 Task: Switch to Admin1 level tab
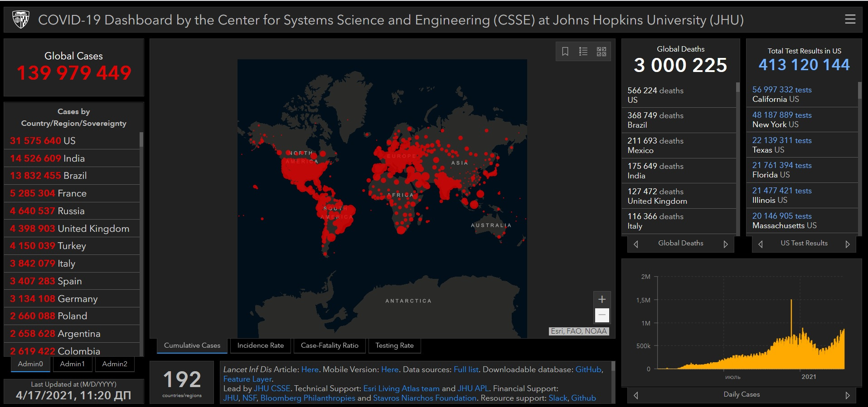(72, 364)
